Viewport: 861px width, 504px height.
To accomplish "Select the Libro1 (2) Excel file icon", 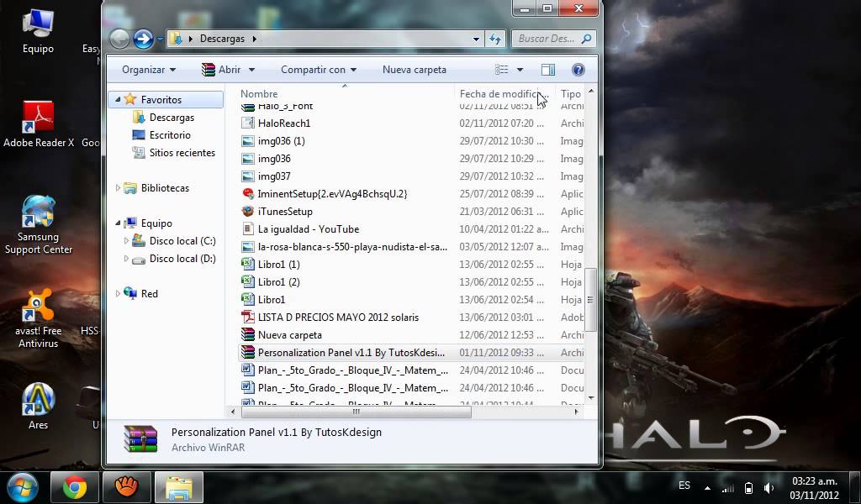I will click(248, 282).
